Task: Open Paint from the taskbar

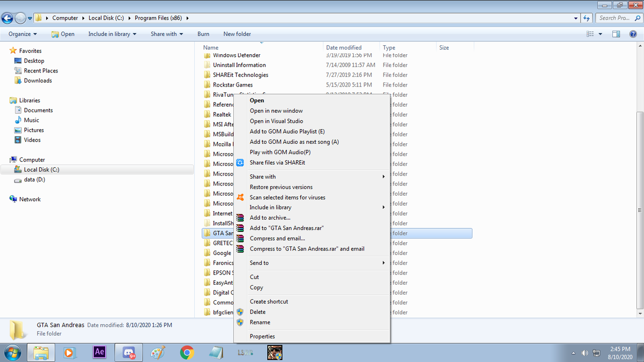Action: coord(158,352)
